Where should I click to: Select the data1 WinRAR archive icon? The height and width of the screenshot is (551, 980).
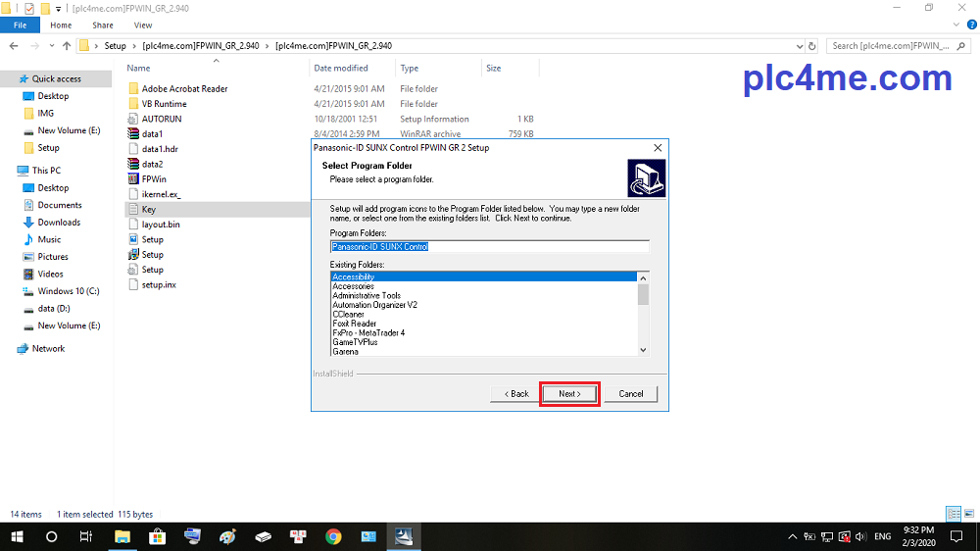(134, 134)
